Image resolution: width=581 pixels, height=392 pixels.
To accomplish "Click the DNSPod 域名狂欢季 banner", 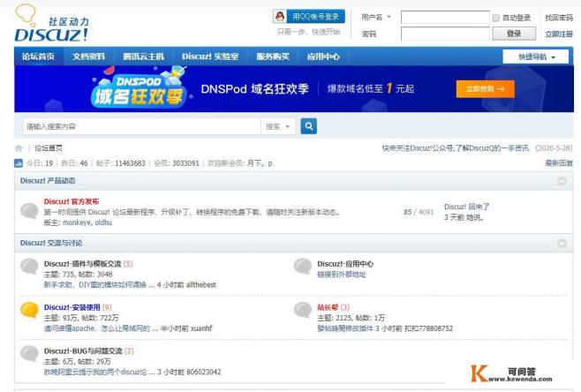I will point(294,89).
